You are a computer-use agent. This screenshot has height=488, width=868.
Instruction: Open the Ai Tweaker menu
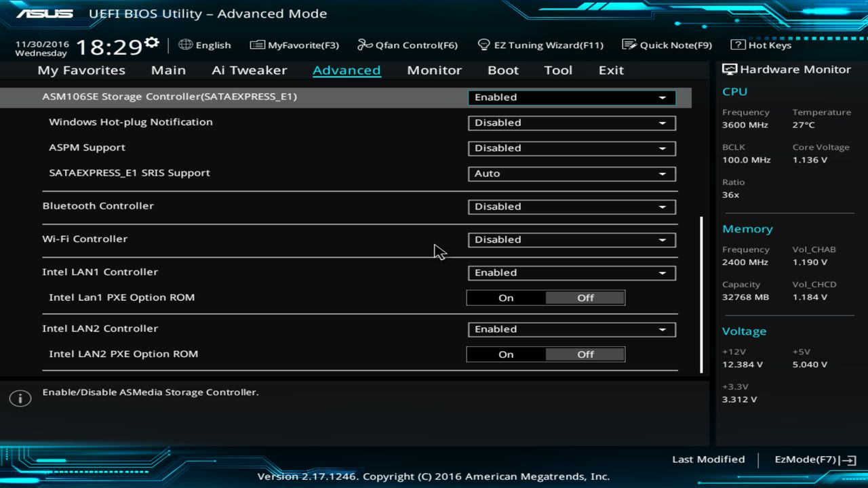tap(249, 70)
